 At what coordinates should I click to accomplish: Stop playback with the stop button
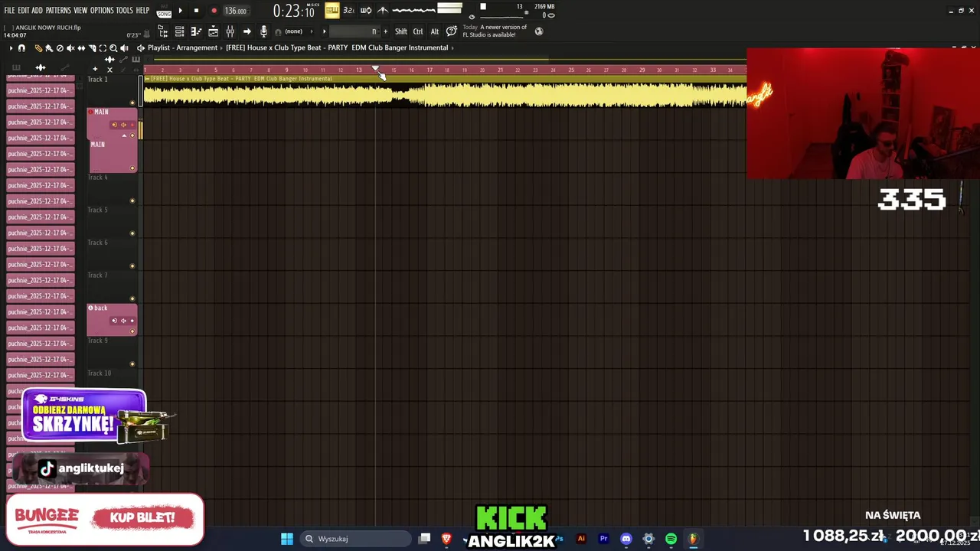(196, 11)
